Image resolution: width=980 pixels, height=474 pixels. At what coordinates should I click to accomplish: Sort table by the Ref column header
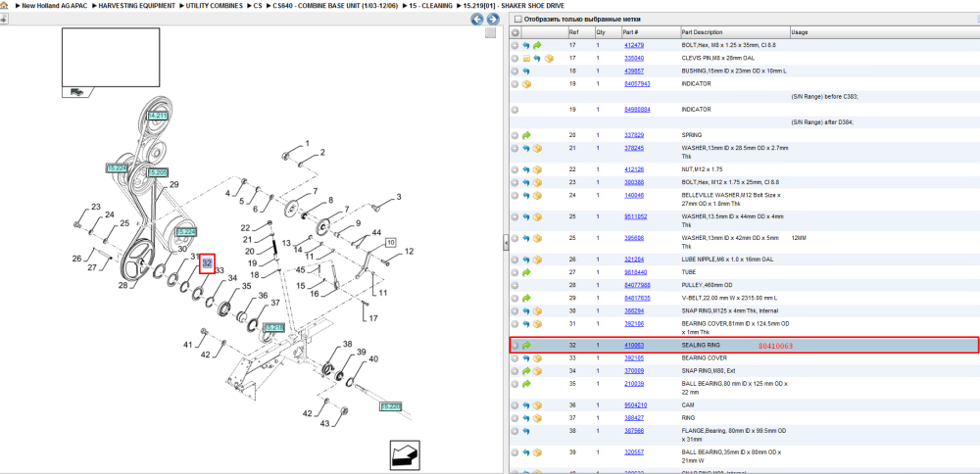[x=580, y=32]
